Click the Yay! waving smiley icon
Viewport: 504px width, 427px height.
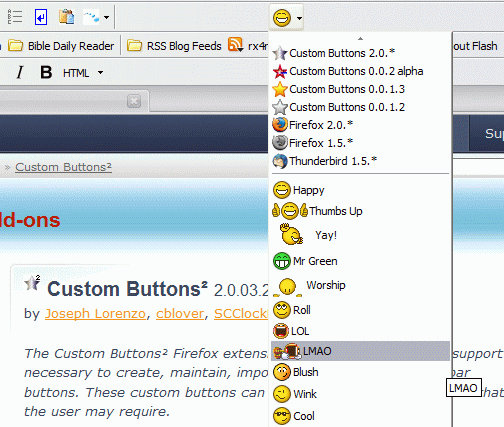coord(291,234)
